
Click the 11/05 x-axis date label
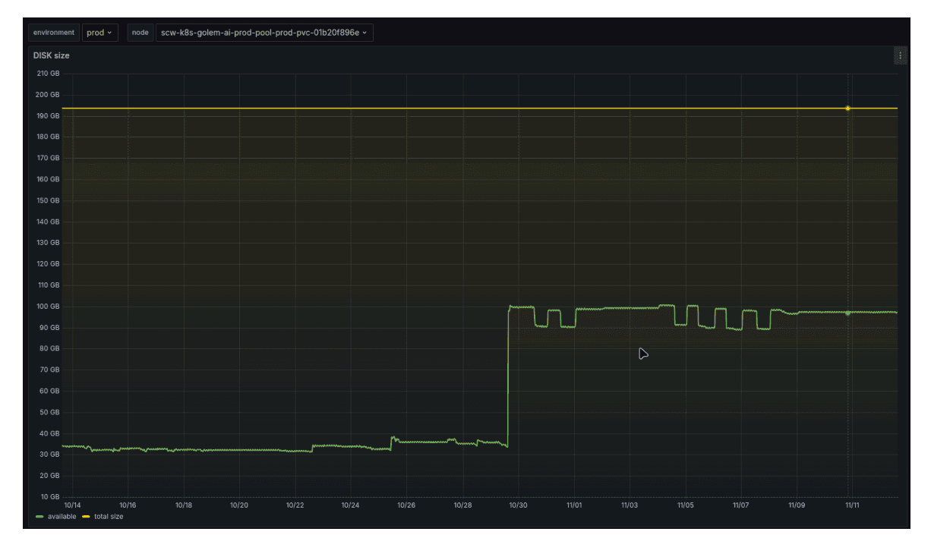pos(685,505)
